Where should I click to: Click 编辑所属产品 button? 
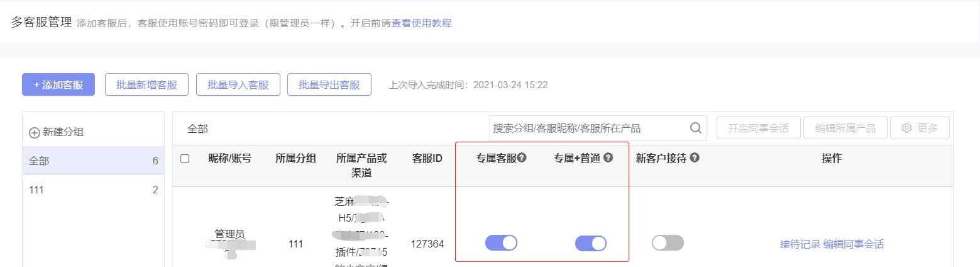(845, 128)
